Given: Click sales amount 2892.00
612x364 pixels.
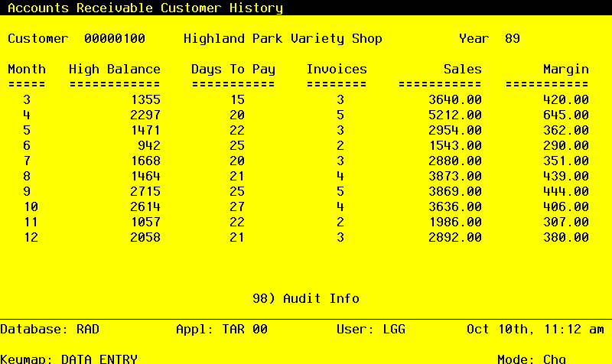Looking at the screenshot, I should pyautogui.click(x=455, y=237).
